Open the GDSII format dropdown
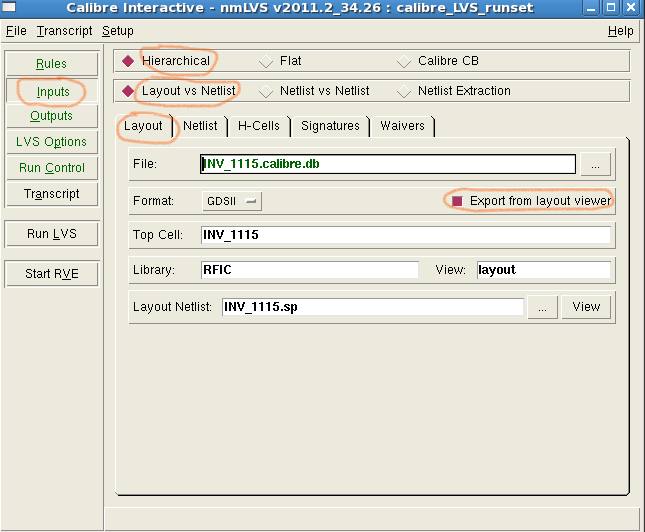The image size is (645, 532). click(x=232, y=201)
